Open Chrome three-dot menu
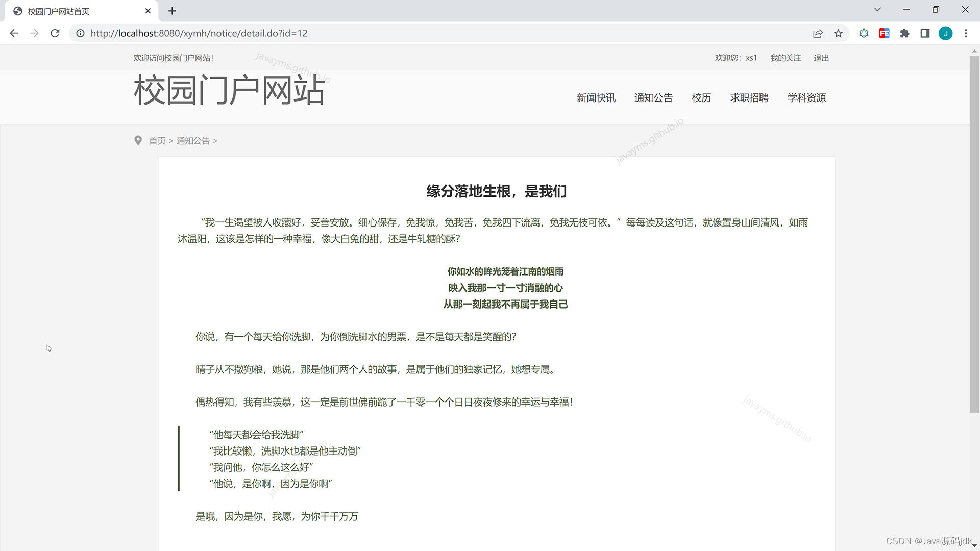The image size is (980, 551). pyautogui.click(x=966, y=33)
